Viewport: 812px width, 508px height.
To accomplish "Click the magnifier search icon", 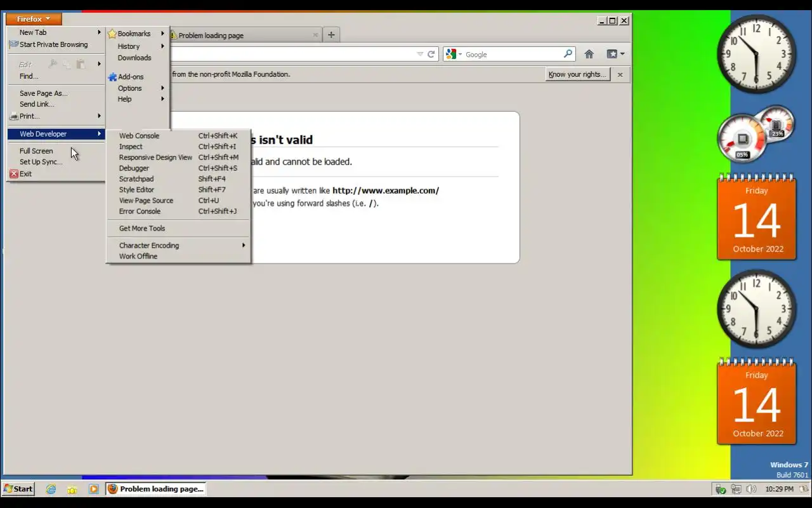I will pyautogui.click(x=568, y=54).
